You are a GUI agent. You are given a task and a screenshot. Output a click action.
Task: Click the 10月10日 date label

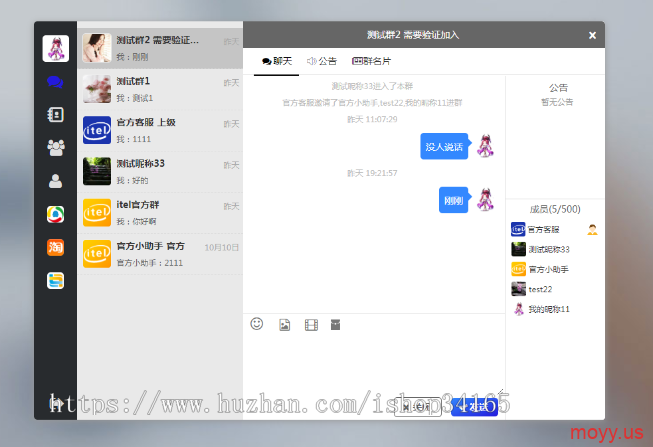222,247
